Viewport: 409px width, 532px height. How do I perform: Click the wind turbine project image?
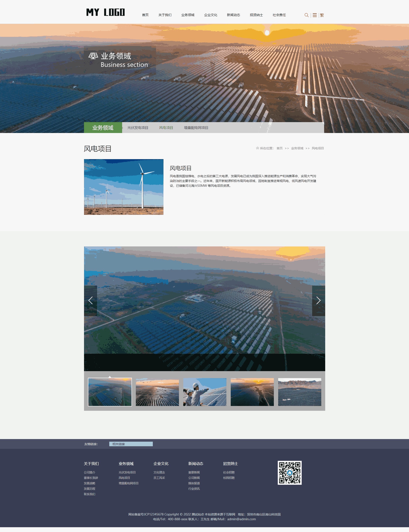[x=124, y=187]
